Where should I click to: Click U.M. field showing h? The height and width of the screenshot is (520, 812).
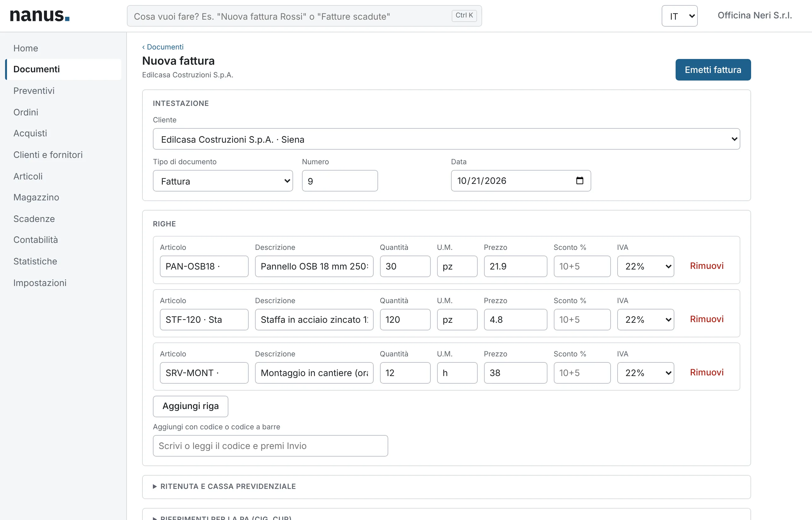[x=457, y=373]
